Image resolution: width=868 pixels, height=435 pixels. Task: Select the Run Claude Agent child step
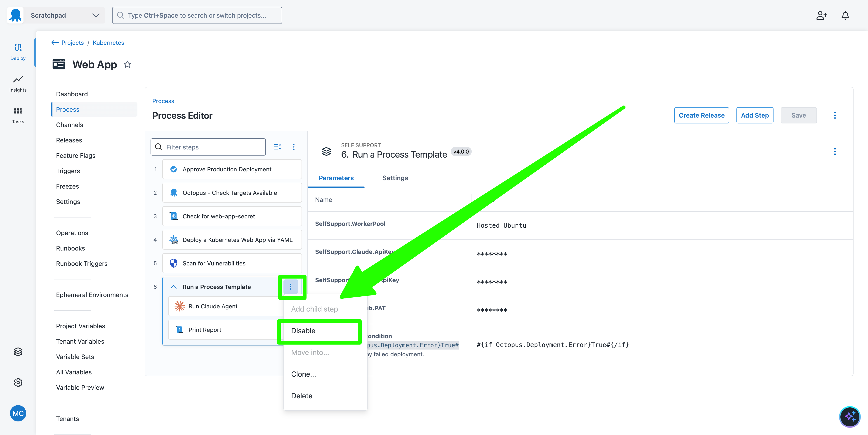click(x=226, y=306)
